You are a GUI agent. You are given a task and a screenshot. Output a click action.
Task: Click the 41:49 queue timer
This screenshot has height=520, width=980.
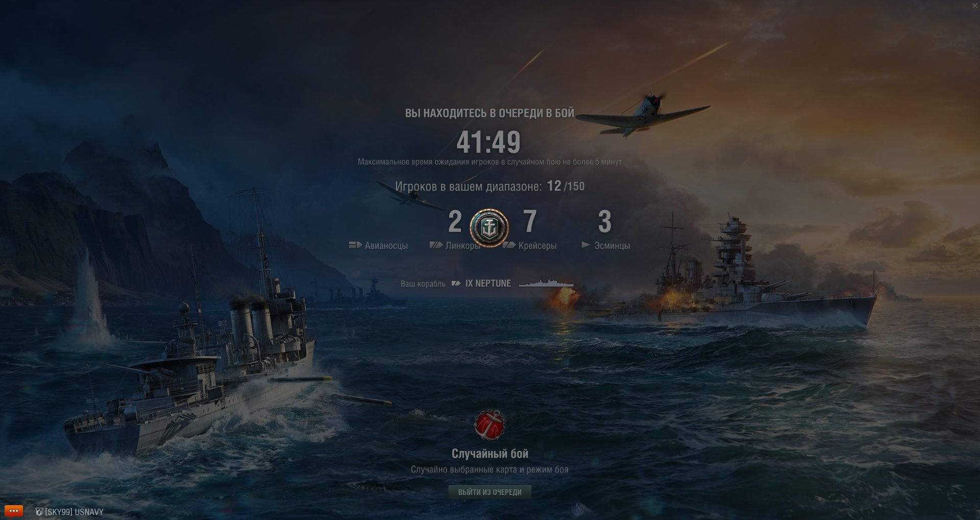click(488, 142)
